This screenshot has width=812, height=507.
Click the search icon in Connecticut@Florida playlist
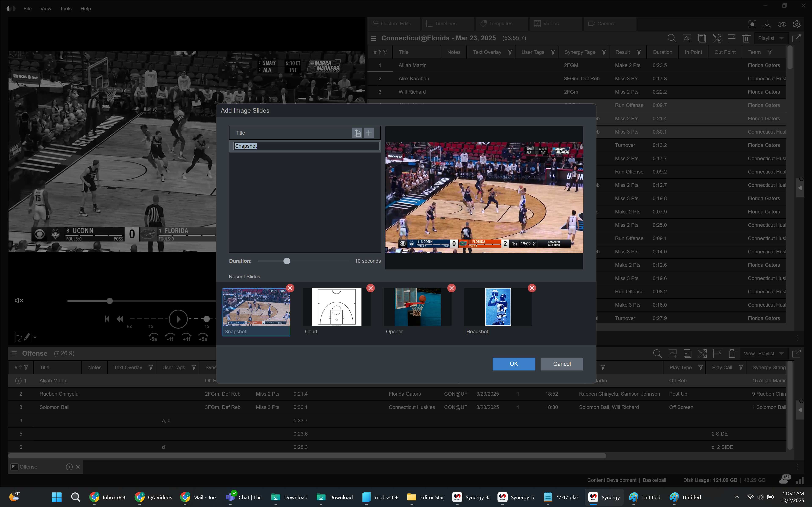pos(671,38)
